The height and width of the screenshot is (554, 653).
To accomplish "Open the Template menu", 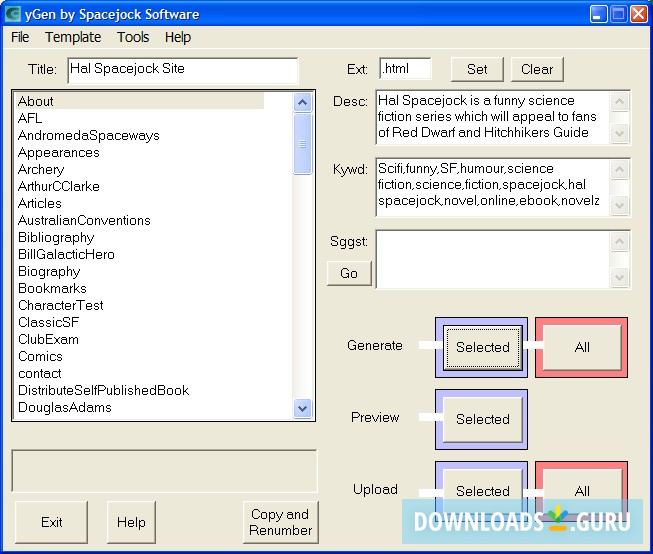I will click(x=73, y=37).
